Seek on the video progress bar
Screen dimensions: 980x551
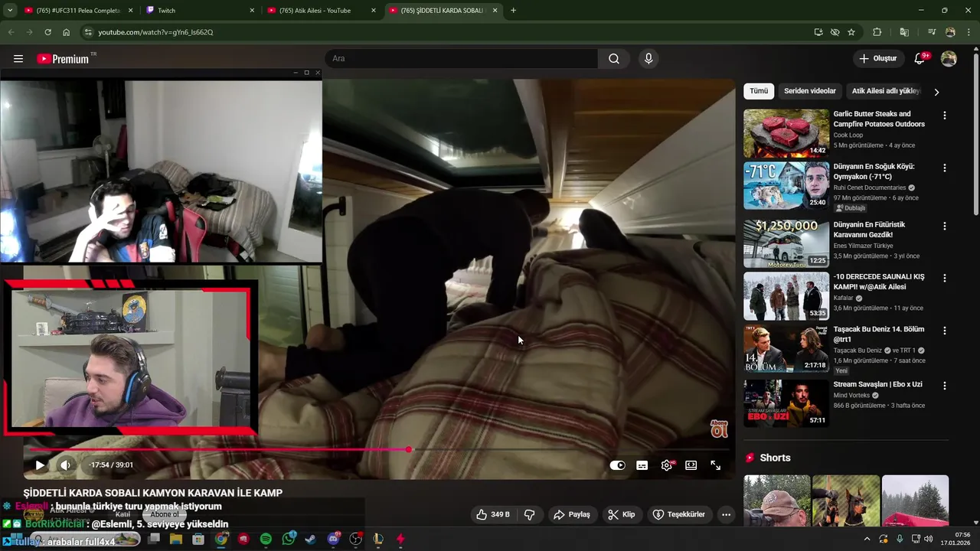click(x=375, y=450)
